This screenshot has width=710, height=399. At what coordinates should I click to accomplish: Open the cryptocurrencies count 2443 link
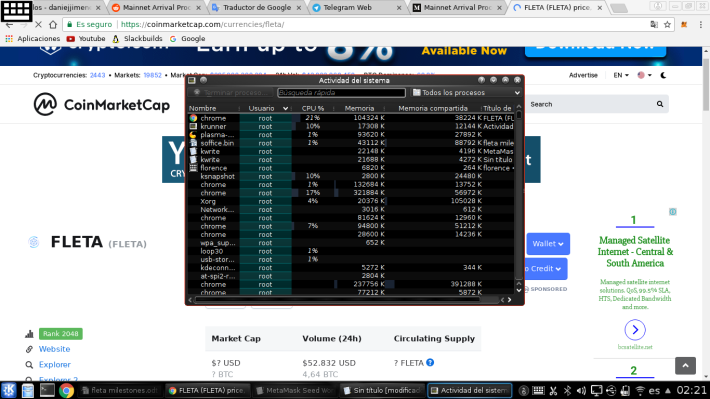pyautogui.click(x=97, y=76)
